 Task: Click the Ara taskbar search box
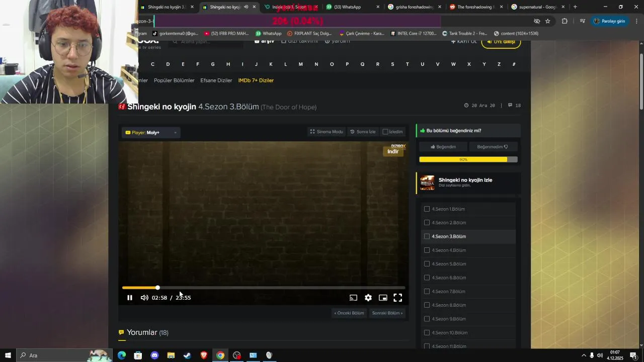pos(64,355)
